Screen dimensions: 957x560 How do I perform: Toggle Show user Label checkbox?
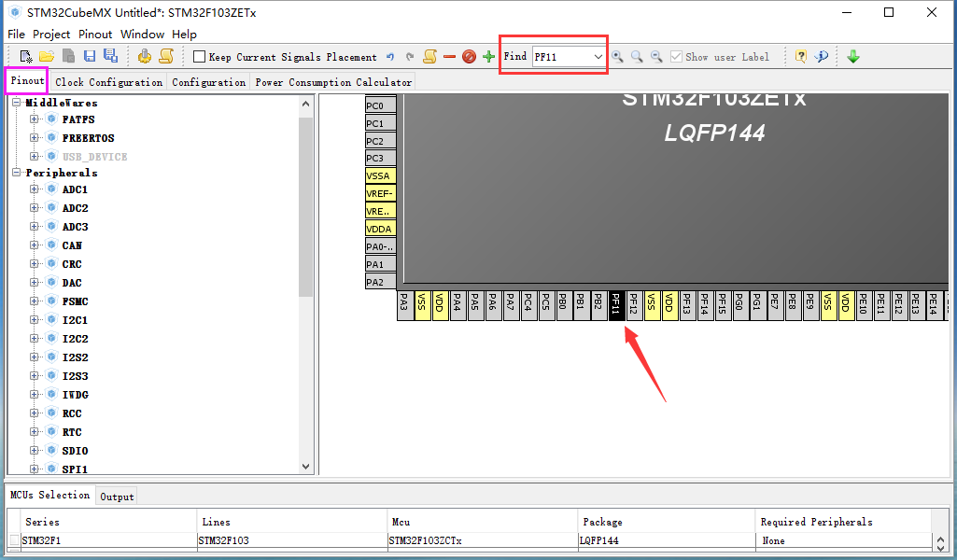pos(676,57)
